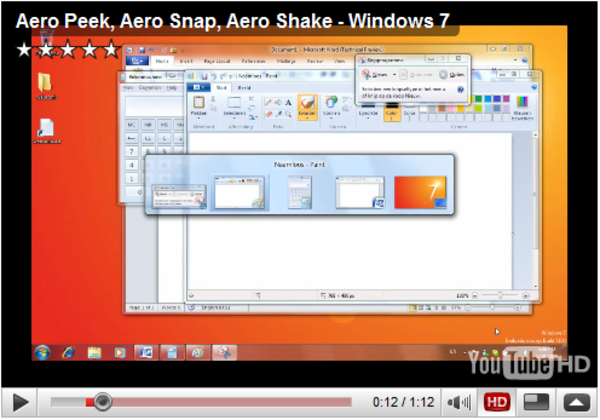
Task: Click the Paint canvas vertical scrollbar
Action: tap(535, 211)
